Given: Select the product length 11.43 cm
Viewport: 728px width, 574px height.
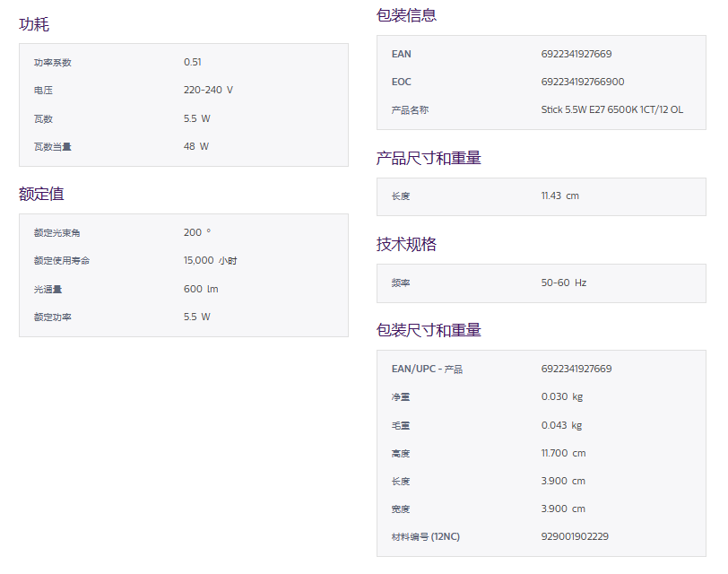Looking at the screenshot, I should click(x=560, y=196).
